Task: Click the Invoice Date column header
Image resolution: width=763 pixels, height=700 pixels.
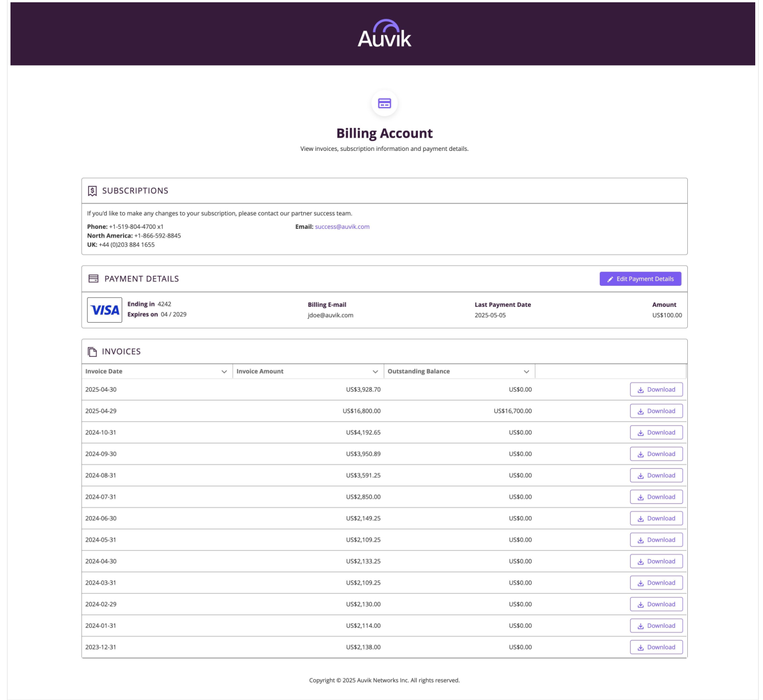Action: click(x=157, y=371)
